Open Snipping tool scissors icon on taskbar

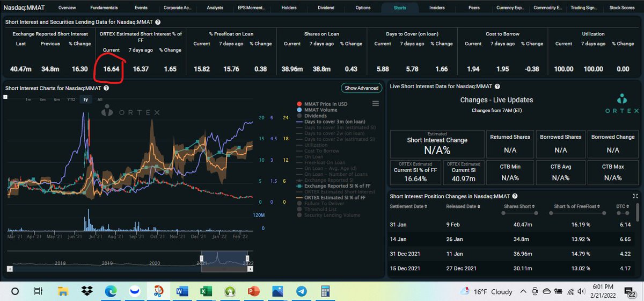point(159,291)
